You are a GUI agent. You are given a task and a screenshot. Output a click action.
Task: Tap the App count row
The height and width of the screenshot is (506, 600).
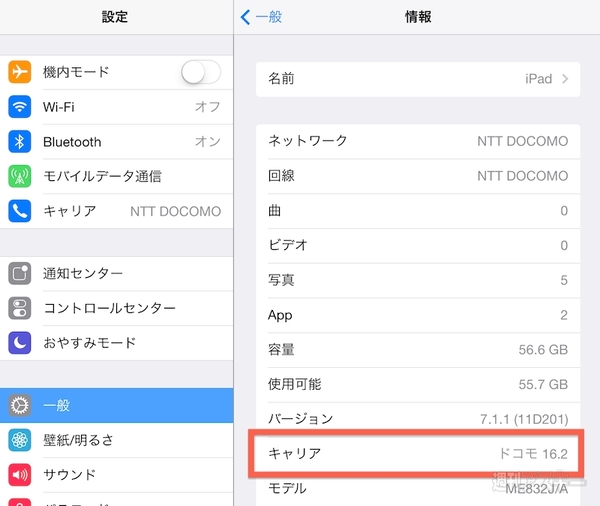click(x=418, y=315)
